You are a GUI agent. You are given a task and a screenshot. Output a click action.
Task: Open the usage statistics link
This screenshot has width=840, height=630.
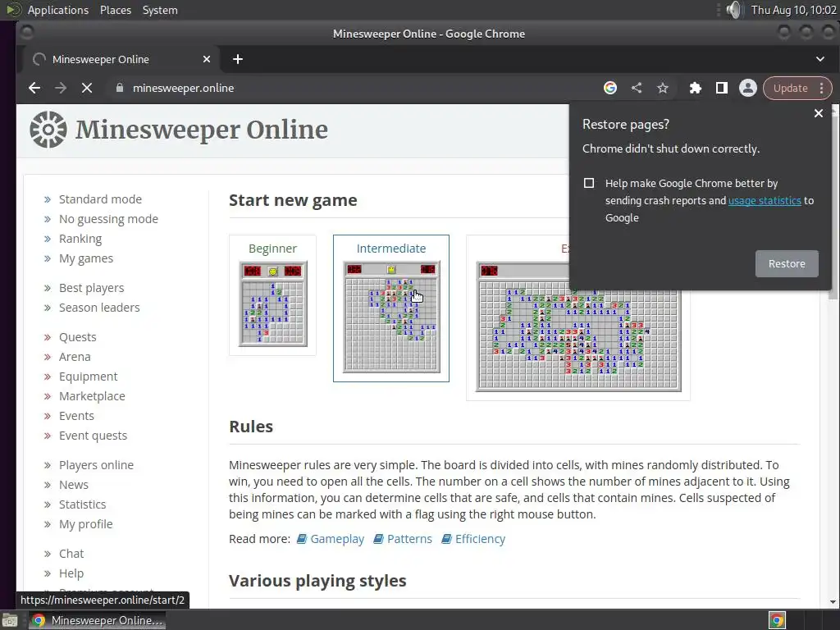coord(765,200)
